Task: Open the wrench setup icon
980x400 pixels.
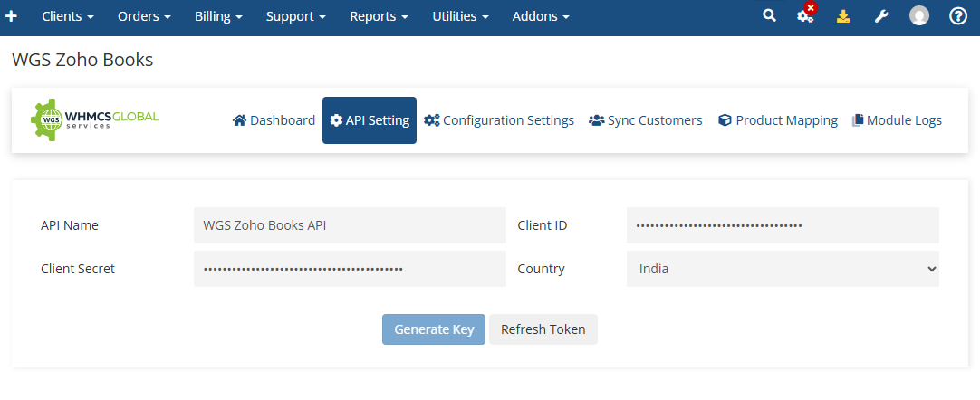Action: coord(881,16)
